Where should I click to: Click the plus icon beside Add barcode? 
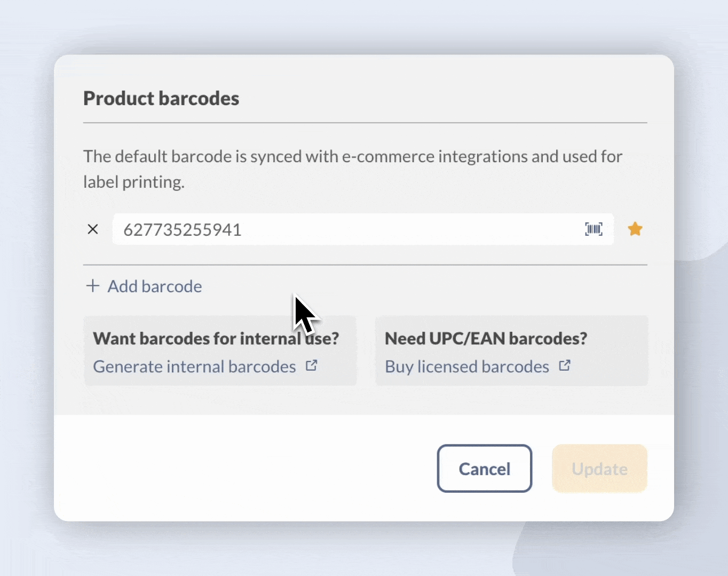click(x=93, y=286)
